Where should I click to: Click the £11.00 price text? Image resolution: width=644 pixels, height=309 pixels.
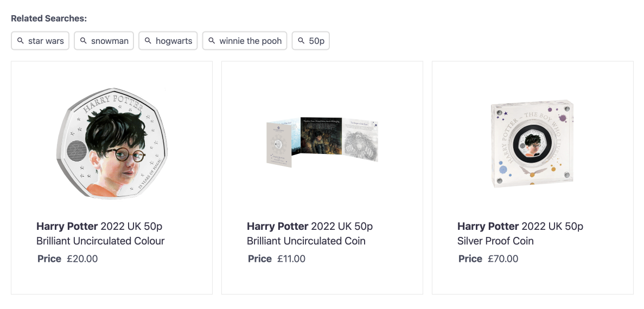(x=291, y=259)
